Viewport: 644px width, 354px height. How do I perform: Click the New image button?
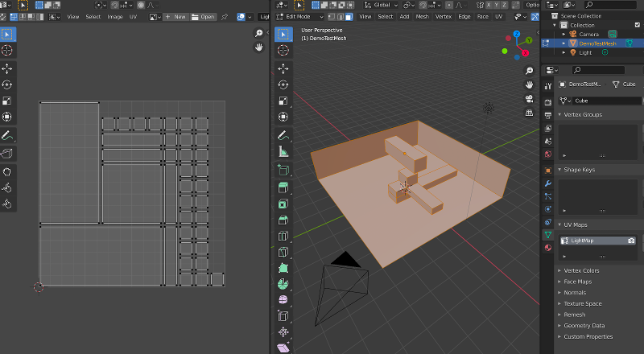[175, 16]
